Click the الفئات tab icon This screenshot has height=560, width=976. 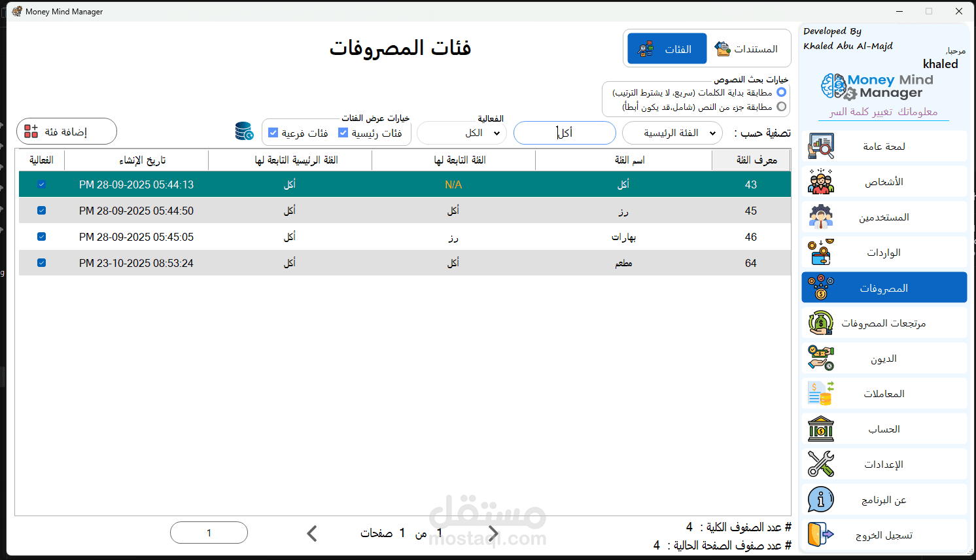646,48
